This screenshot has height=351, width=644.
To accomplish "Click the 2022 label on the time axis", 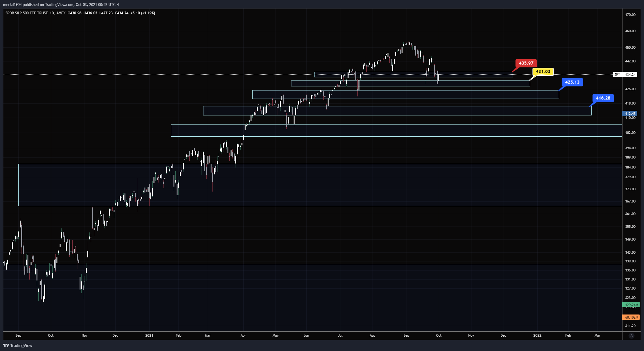I will [537, 335].
